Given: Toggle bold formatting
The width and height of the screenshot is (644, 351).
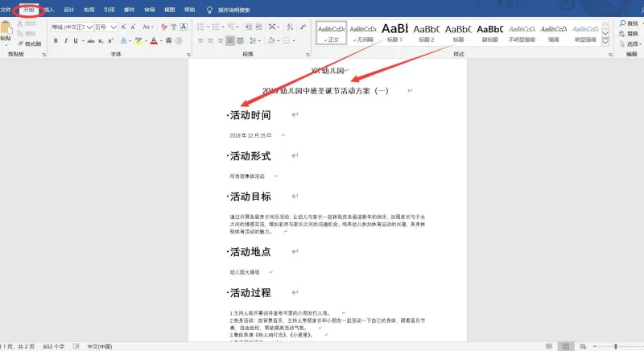Looking at the screenshot, I should pos(56,40).
